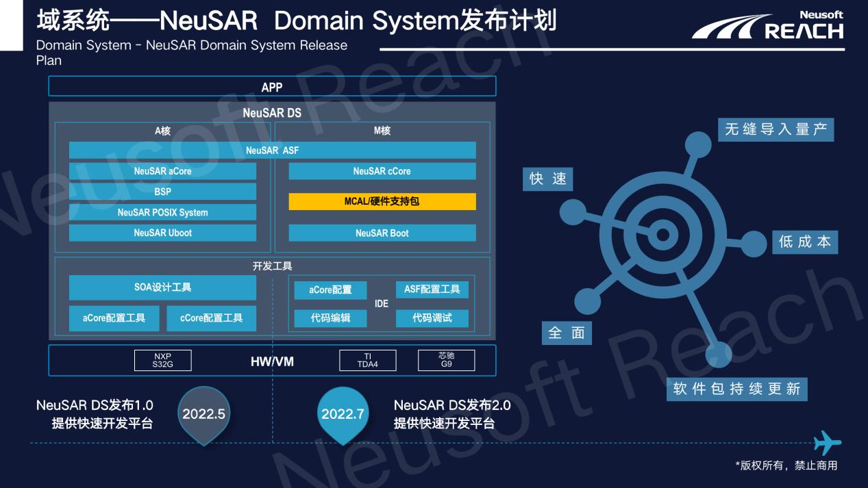Click the Neusoft REACH logo

point(768,25)
